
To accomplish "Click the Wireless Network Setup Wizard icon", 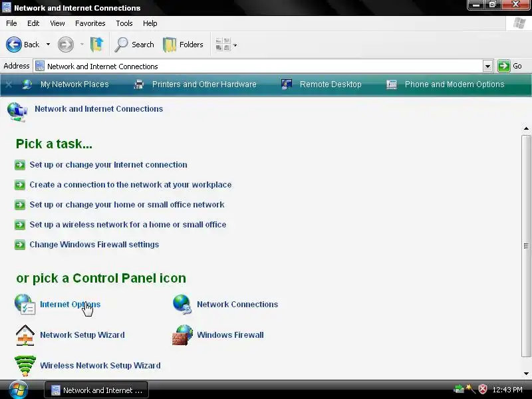I will point(25,366).
